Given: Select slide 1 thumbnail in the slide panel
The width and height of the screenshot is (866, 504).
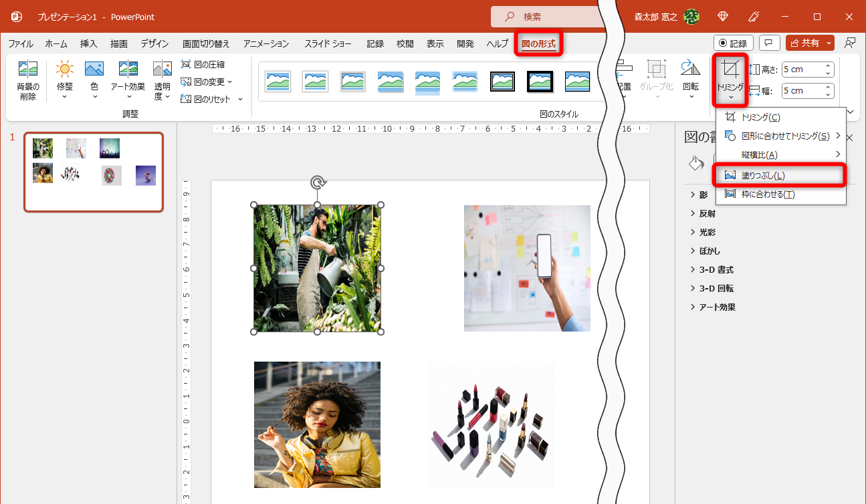Looking at the screenshot, I should [94, 172].
